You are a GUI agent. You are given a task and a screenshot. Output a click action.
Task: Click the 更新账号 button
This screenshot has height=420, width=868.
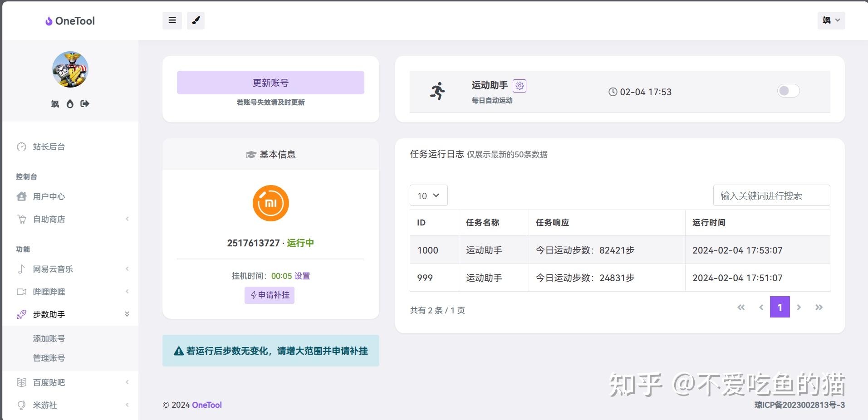pos(270,82)
